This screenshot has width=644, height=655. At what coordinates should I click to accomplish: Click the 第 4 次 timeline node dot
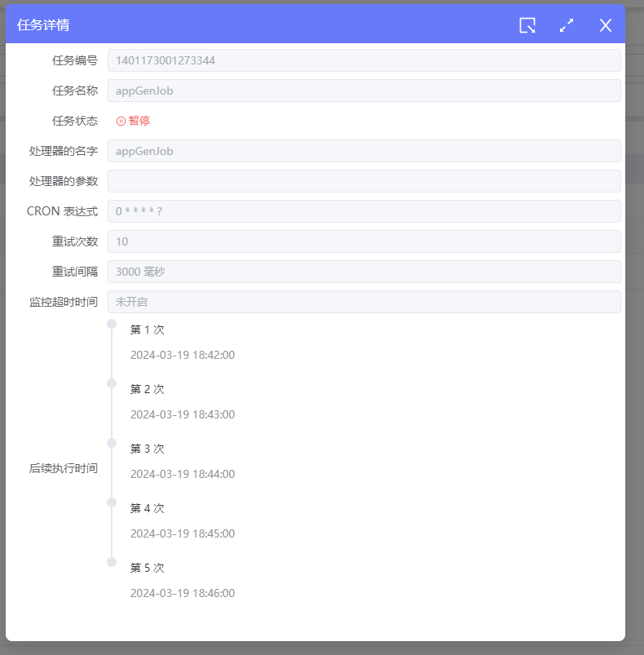point(112,502)
